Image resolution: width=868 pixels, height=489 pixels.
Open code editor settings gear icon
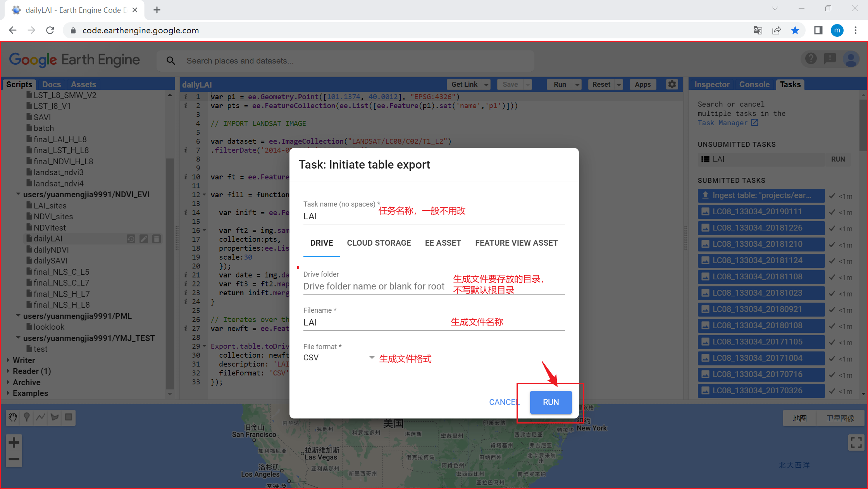coord(672,84)
